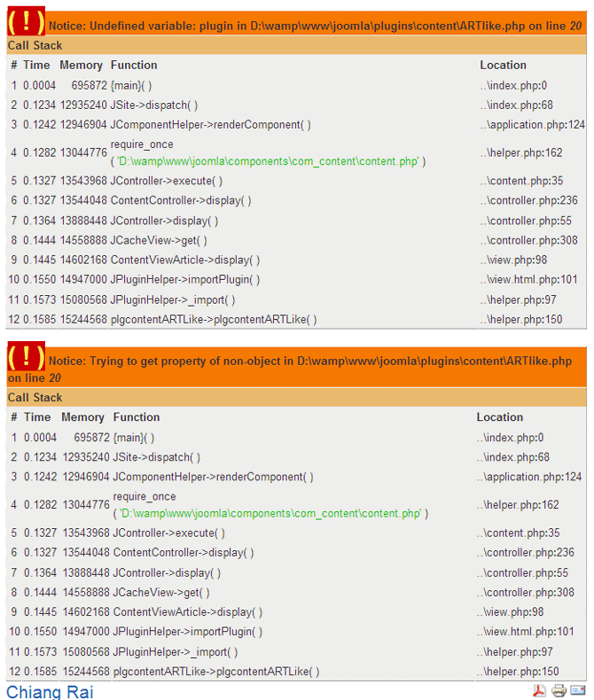Click '..\controller.php:55' location in non-object table

pos(522,572)
